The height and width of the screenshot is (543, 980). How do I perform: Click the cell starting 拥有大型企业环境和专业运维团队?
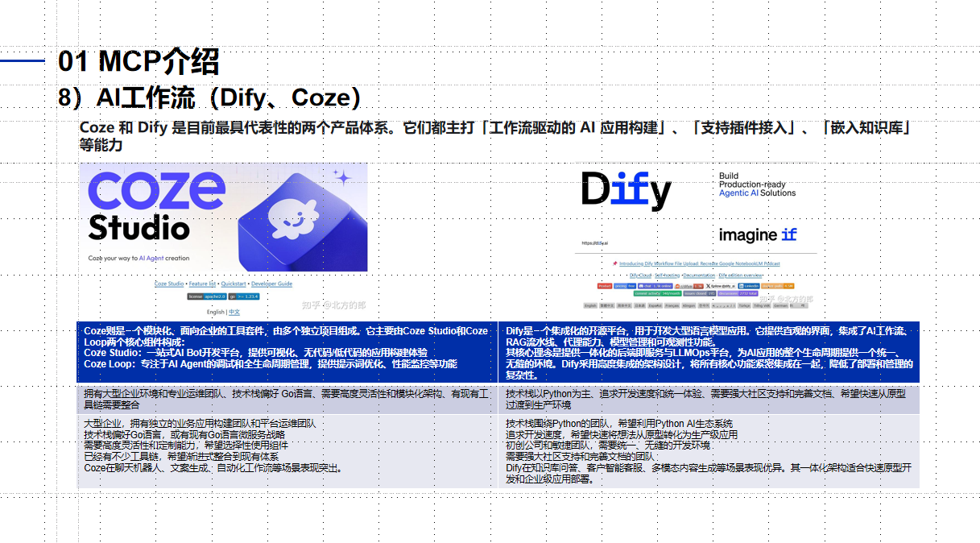pos(287,400)
